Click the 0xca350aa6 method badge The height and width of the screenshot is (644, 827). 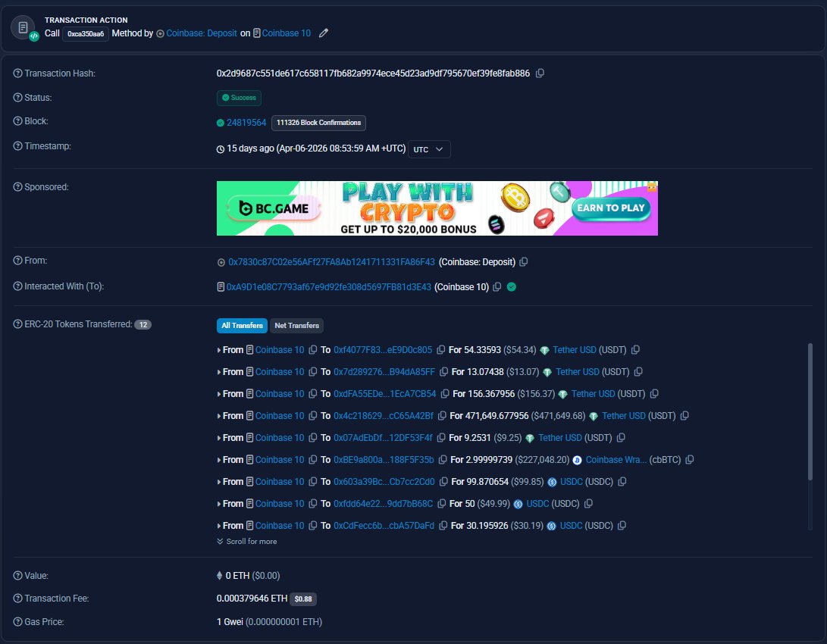click(x=86, y=34)
